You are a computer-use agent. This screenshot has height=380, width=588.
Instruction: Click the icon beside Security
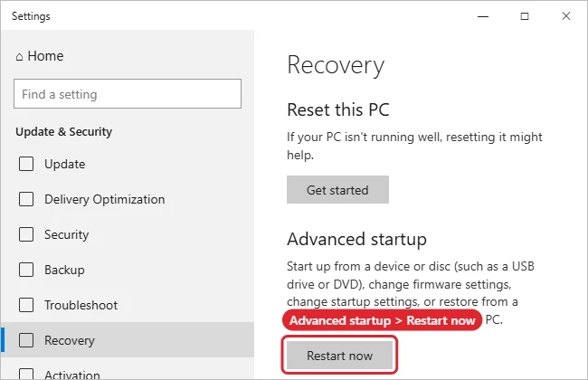tap(26, 234)
